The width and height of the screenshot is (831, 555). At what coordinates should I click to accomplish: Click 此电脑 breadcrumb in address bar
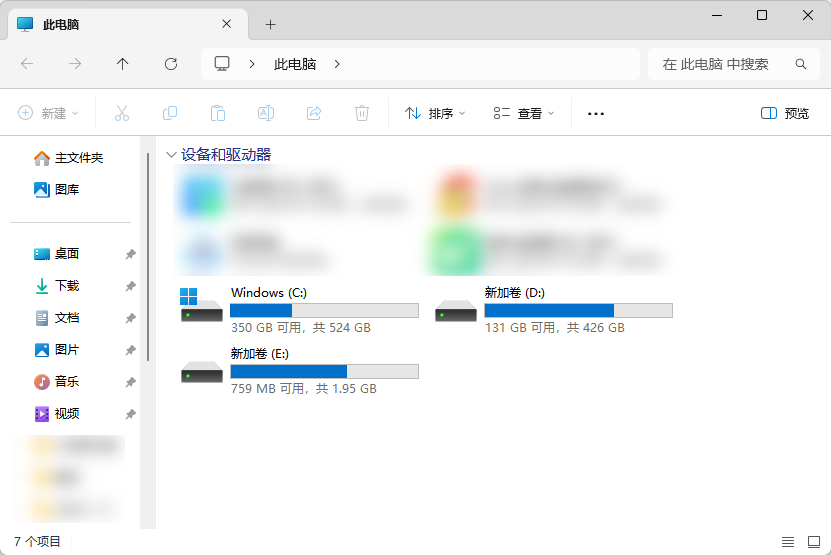[295, 64]
